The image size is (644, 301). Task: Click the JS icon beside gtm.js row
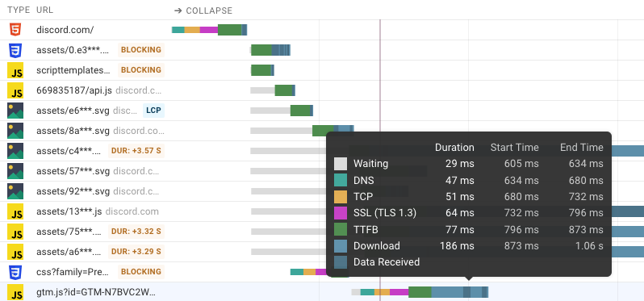click(15, 292)
